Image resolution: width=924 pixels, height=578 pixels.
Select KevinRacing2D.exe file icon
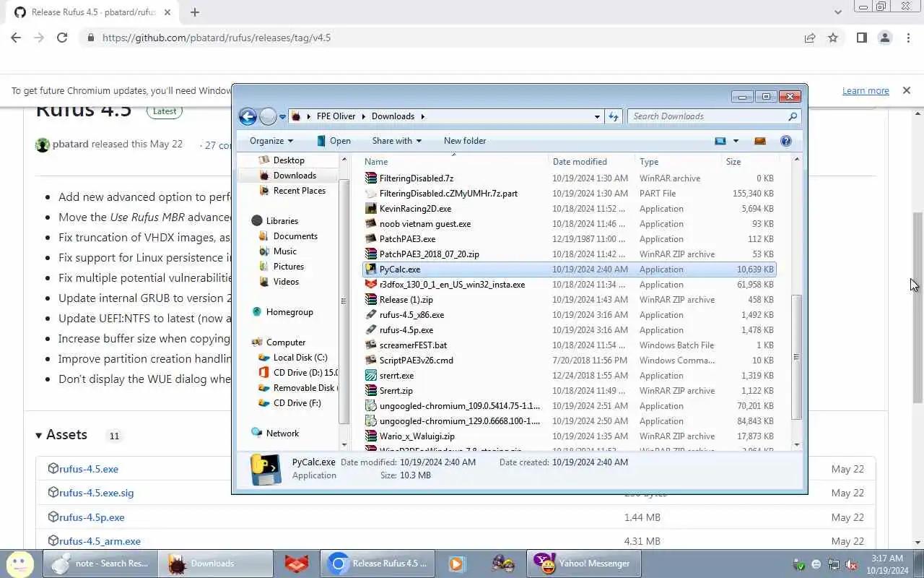[x=371, y=209]
